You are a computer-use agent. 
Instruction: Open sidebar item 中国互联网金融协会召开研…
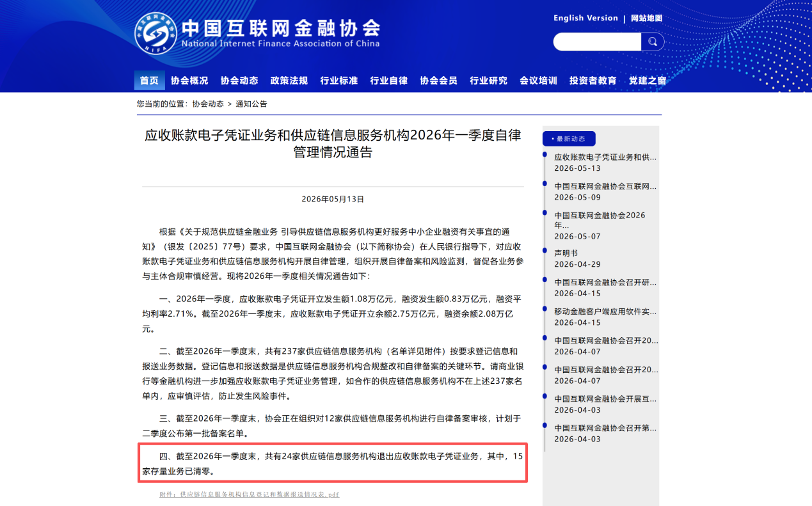(605, 282)
